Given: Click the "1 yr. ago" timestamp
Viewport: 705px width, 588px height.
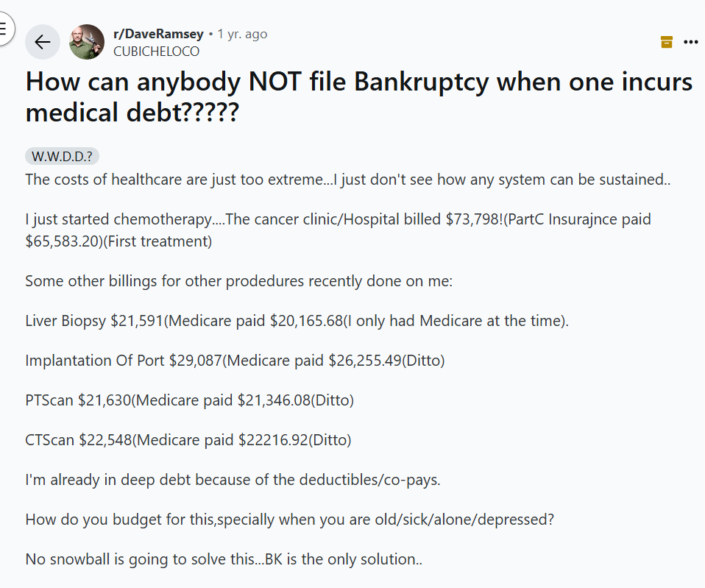Looking at the screenshot, I should pyautogui.click(x=243, y=34).
